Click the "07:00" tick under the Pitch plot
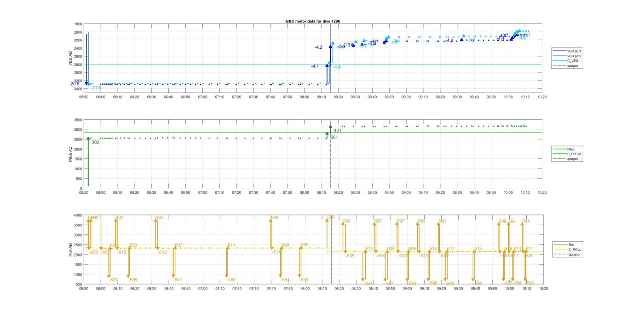 pos(202,192)
